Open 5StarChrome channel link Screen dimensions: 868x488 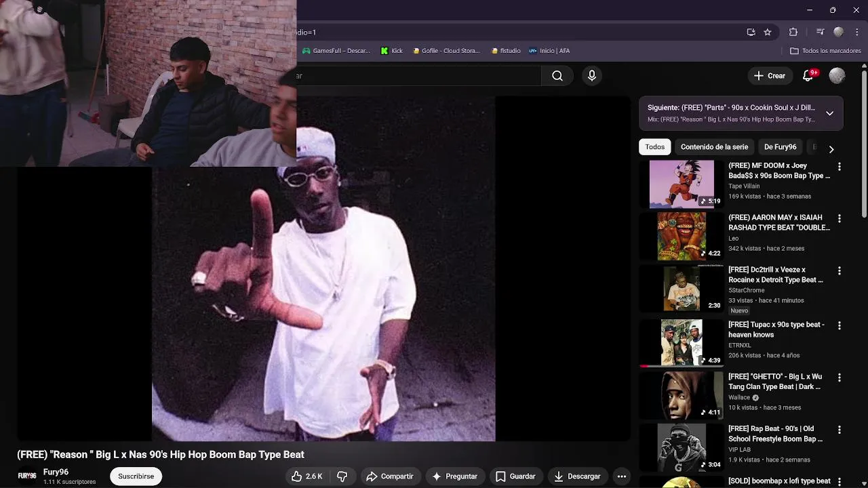pos(746,290)
